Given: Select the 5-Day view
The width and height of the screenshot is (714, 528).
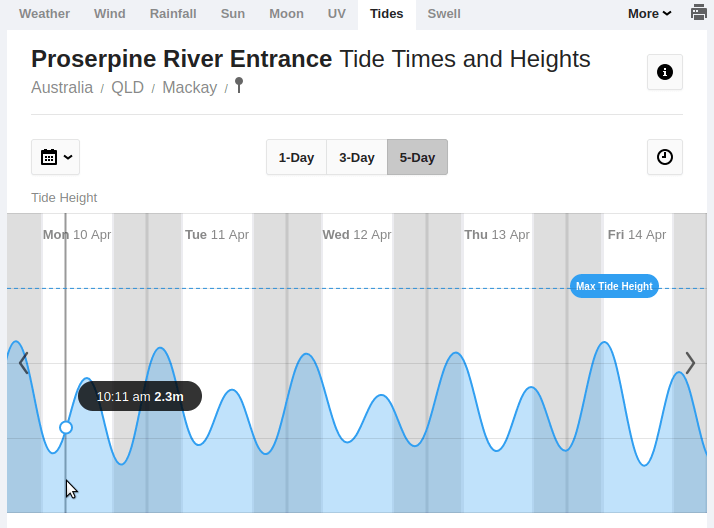Looking at the screenshot, I should 417,157.
